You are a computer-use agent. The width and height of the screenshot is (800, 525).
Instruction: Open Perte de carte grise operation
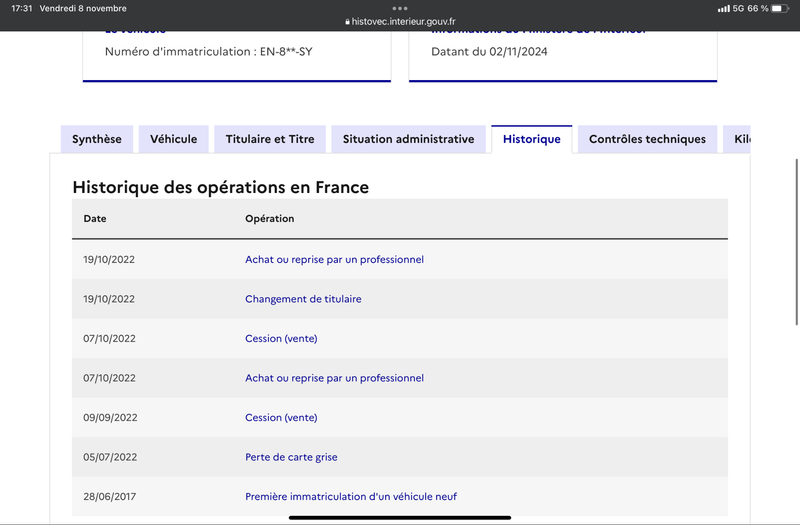point(291,457)
